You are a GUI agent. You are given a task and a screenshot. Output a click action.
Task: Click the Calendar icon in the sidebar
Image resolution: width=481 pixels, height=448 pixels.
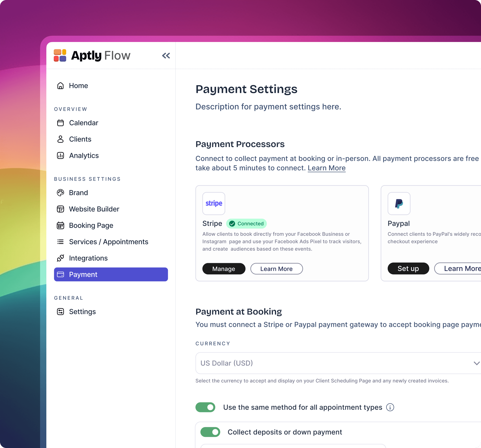click(60, 123)
